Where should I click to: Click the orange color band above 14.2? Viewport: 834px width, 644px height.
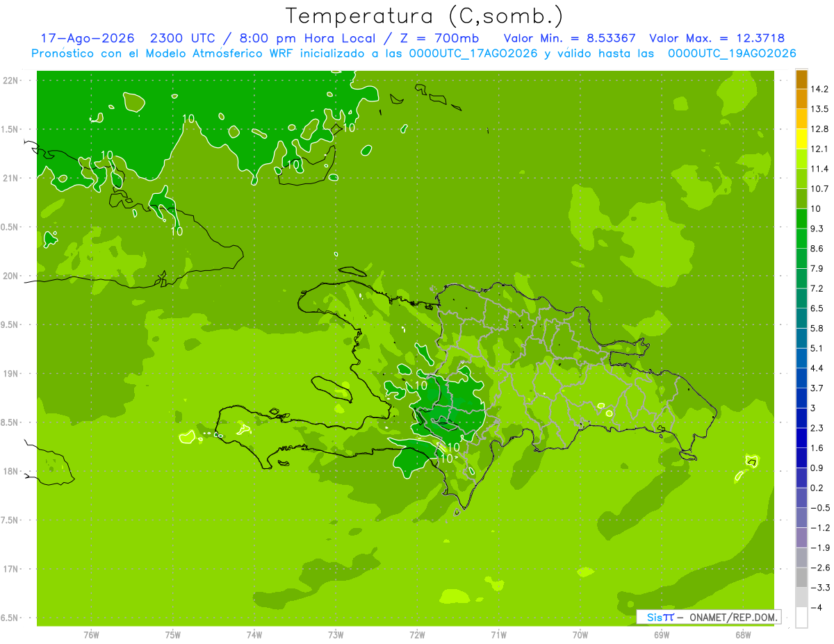[x=801, y=79]
